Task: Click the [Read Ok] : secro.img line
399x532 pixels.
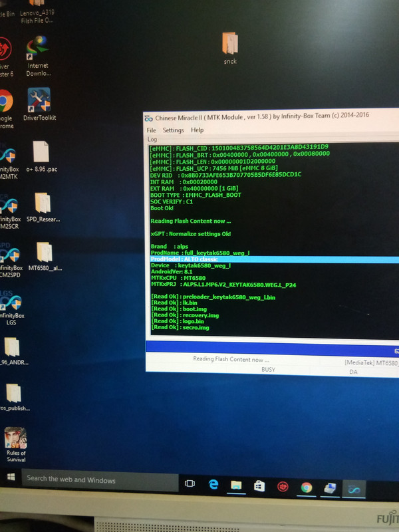Action: [180, 327]
